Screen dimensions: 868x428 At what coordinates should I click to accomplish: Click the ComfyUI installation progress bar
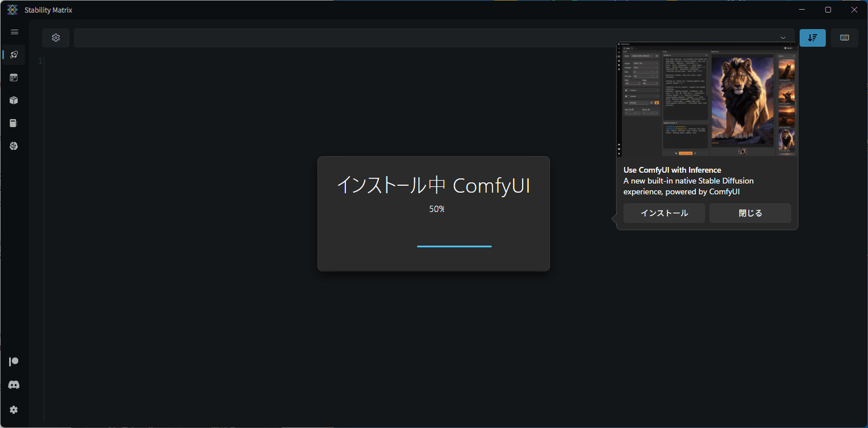(454, 246)
